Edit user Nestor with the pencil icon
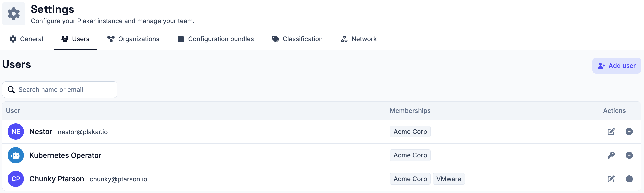644x193 pixels. click(x=611, y=132)
